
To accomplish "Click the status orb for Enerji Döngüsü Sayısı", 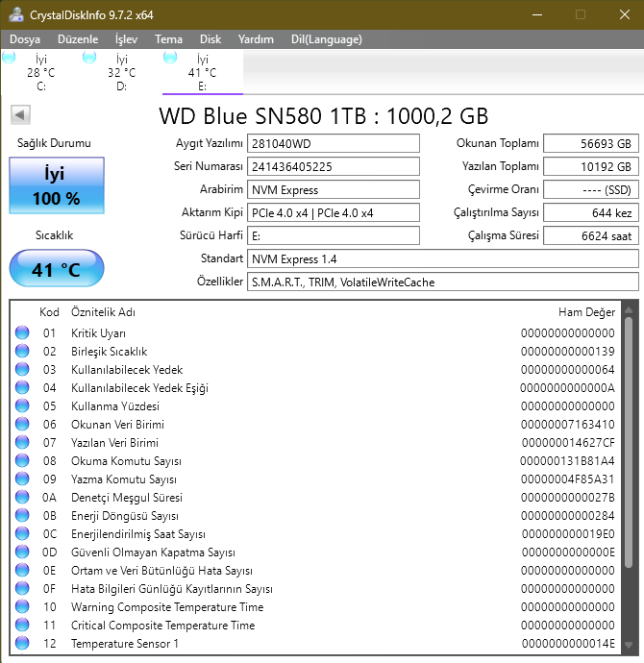I will tap(22, 515).
